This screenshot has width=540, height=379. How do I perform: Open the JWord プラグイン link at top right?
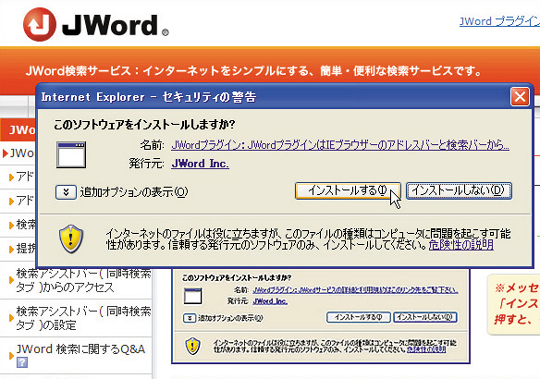click(x=499, y=22)
